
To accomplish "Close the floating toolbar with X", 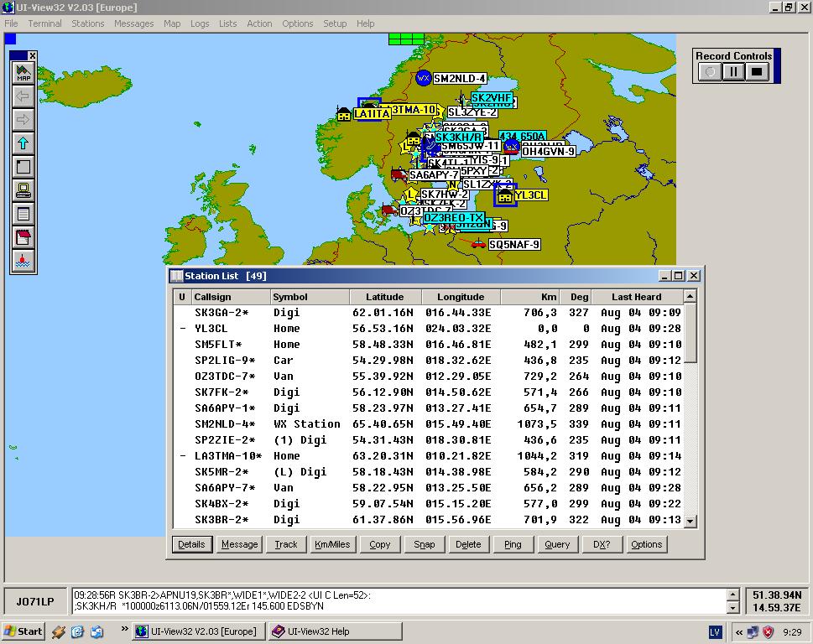I will pos(32,56).
